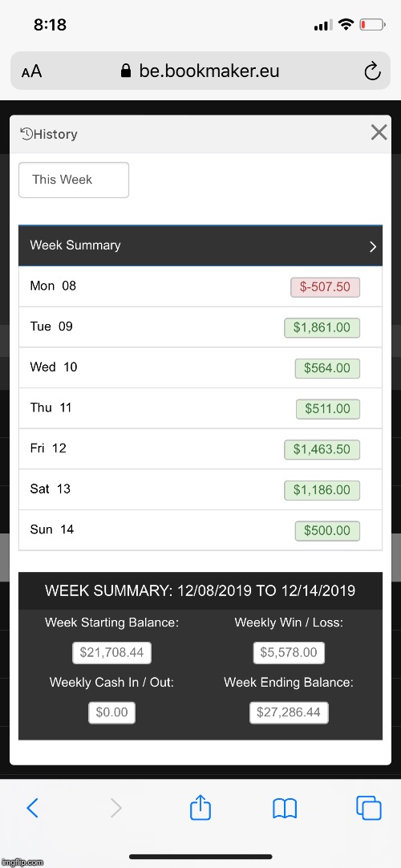The width and height of the screenshot is (401, 868).
Task: Click the $-507.50 loss badge
Action: 326,286
